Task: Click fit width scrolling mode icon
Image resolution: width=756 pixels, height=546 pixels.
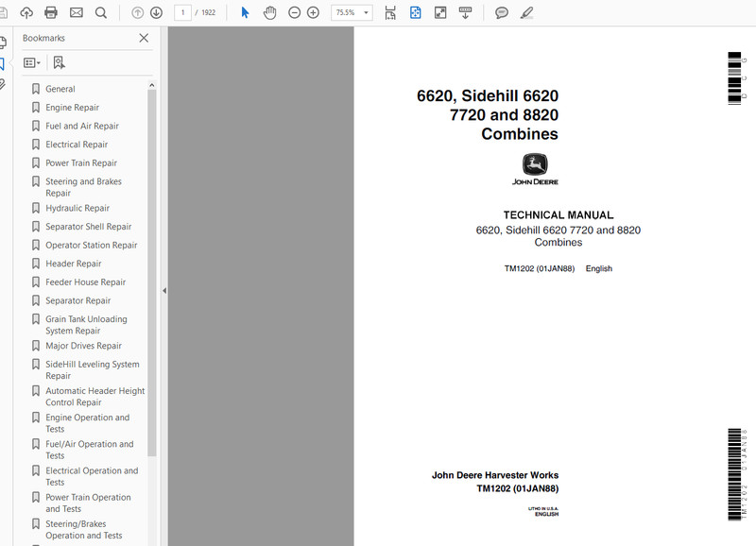Action: coord(390,12)
